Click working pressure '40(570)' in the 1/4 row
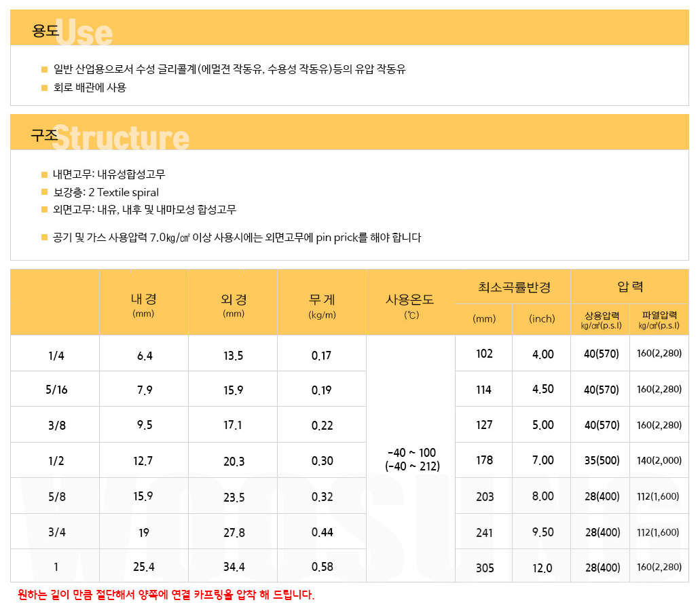 point(602,354)
